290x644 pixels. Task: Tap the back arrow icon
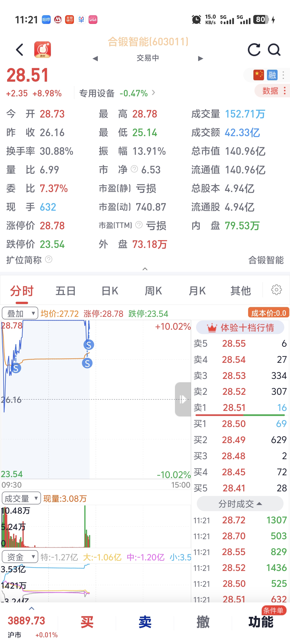(x=20, y=49)
